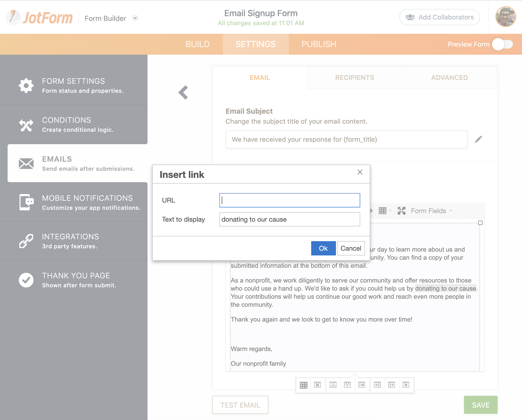Image resolution: width=522 pixels, height=420 pixels.
Task: Open Form Settings gear icon
Action: pyautogui.click(x=26, y=86)
